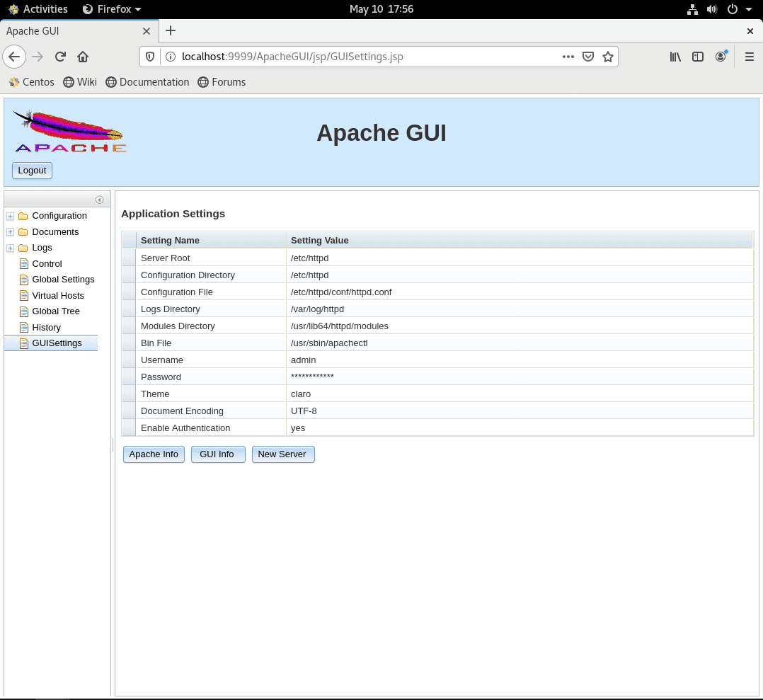Bookmark this page with the star icon
Viewport: 763px width, 700px height.
[x=608, y=57]
